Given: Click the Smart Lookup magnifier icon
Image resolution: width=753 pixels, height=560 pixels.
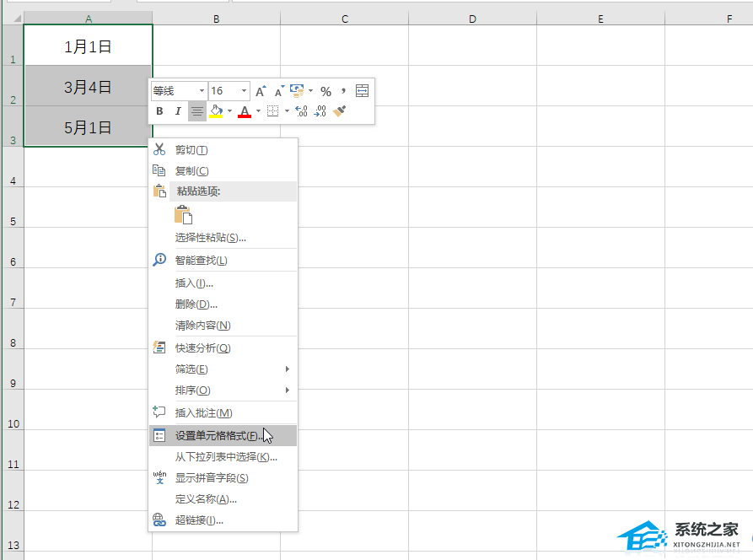Looking at the screenshot, I should tap(159, 260).
